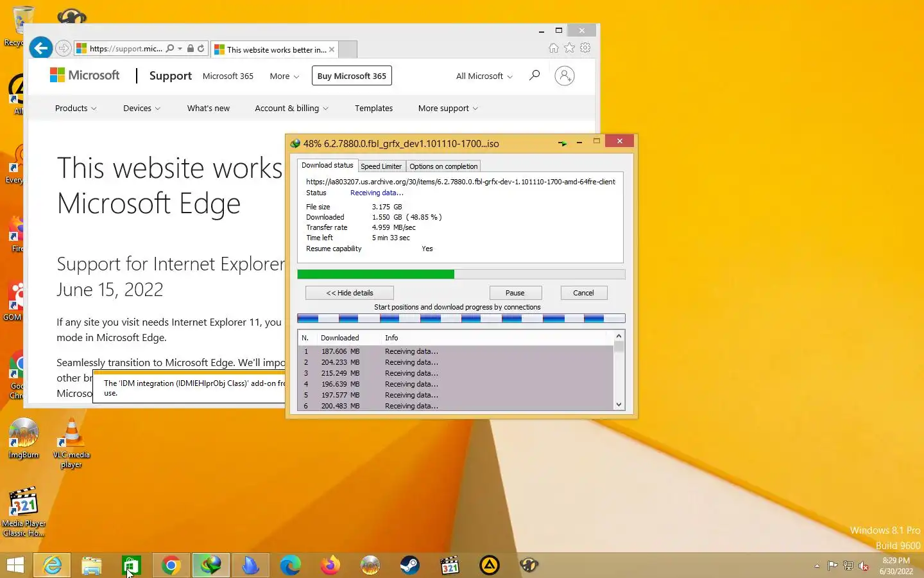Select connection row with 187.606 MB downloaded
This screenshot has height=578, width=924.
456,351
